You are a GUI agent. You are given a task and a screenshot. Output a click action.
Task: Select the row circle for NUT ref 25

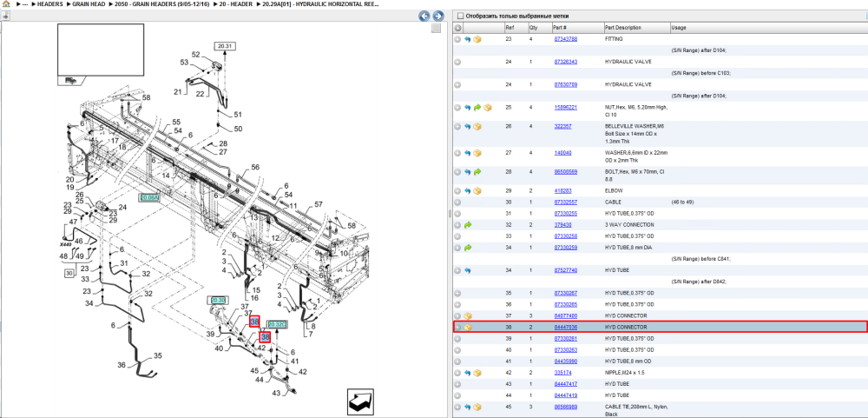coord(457,108)
